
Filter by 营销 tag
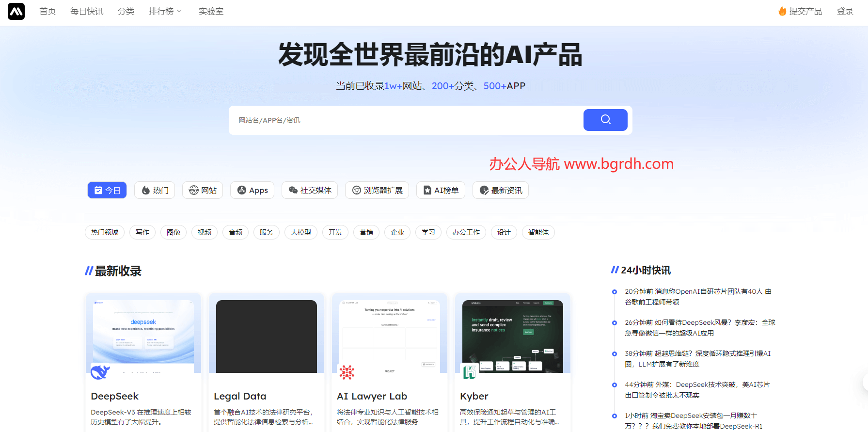tap(366, 232)
